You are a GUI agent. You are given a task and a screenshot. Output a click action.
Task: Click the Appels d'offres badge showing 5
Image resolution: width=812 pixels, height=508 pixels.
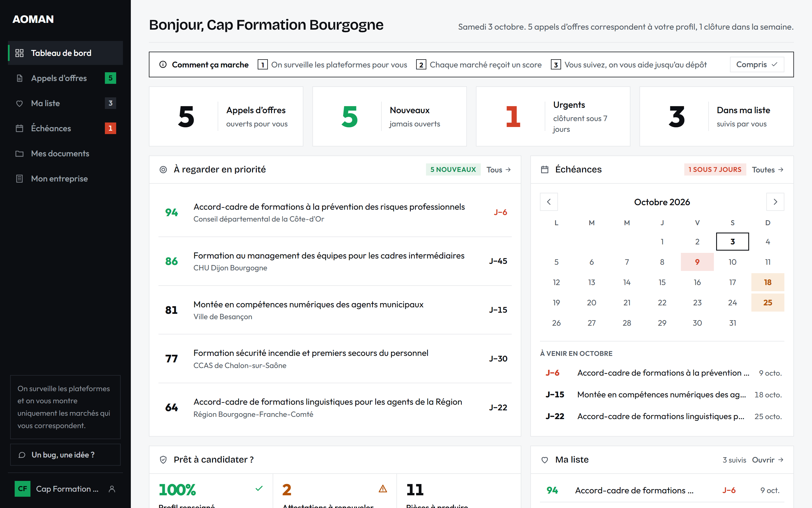[x=111, y=78]
